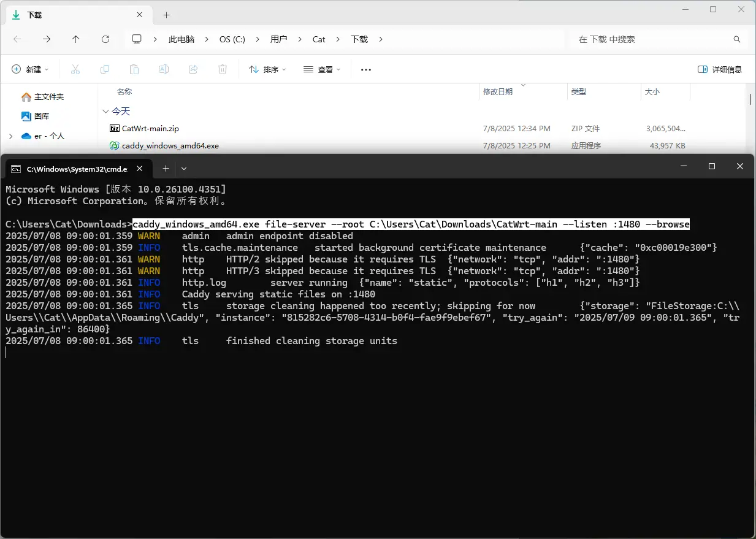Go back in File Explorer

click(17, 39)
